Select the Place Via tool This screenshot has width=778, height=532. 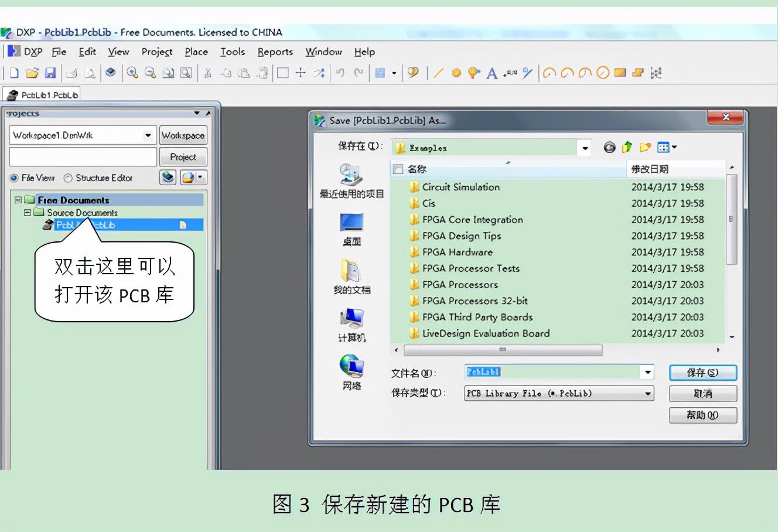(x=474, y=73)
